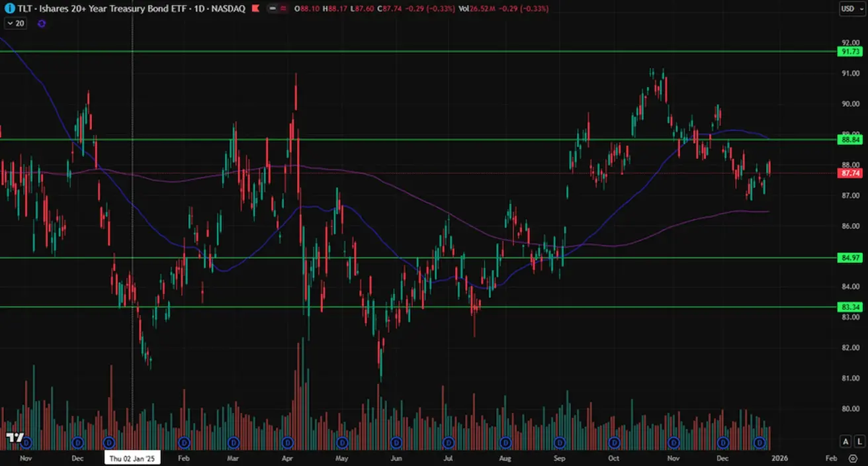Toggle auto scale with the A button

[846, 442]
